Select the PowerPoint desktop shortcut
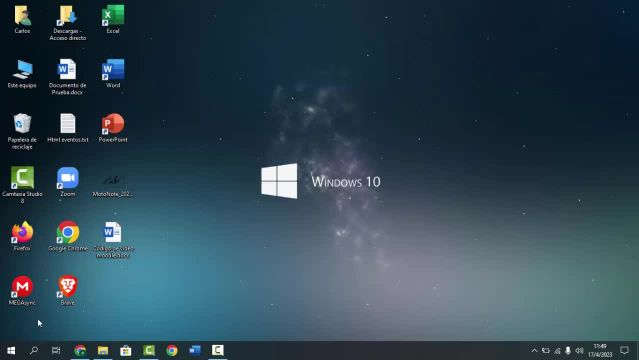 113,128
